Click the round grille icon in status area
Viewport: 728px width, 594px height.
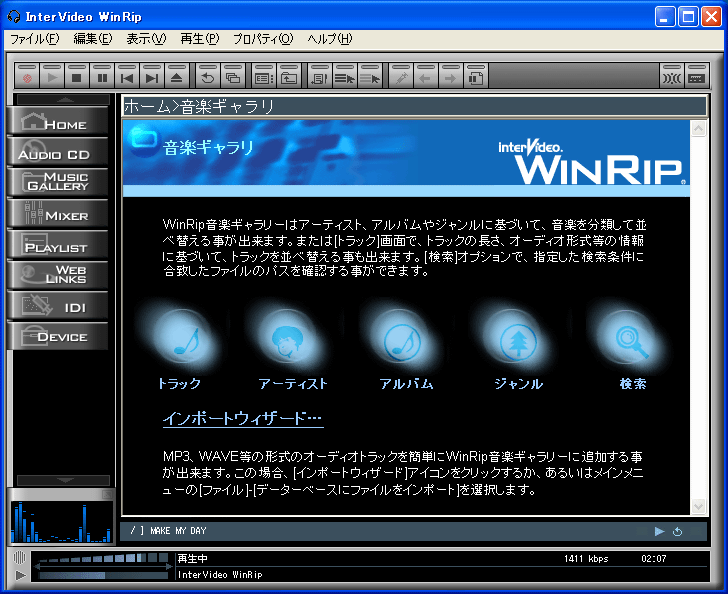click(20, 557)
